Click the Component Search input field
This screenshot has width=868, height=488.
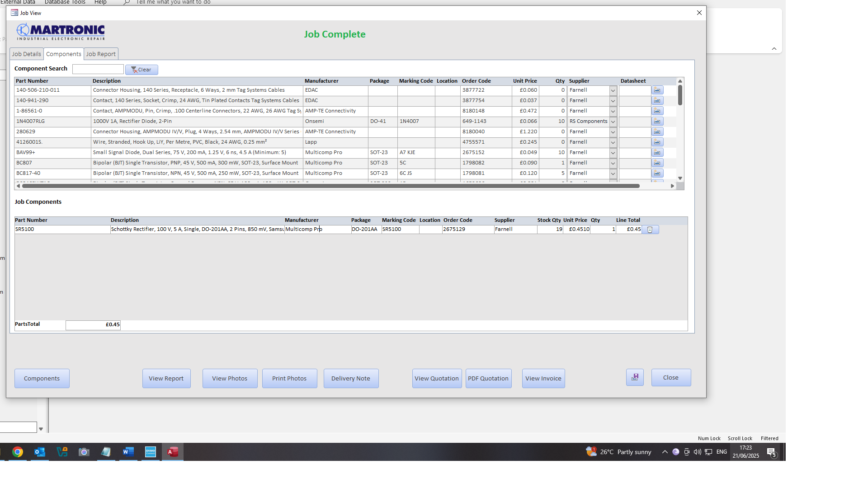[98, 69]
